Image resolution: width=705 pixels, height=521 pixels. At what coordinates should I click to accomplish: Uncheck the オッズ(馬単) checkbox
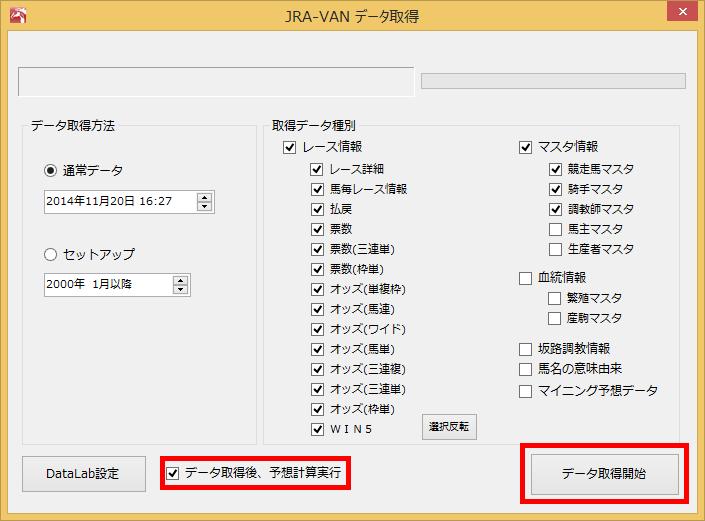click(x=317, y=349)
